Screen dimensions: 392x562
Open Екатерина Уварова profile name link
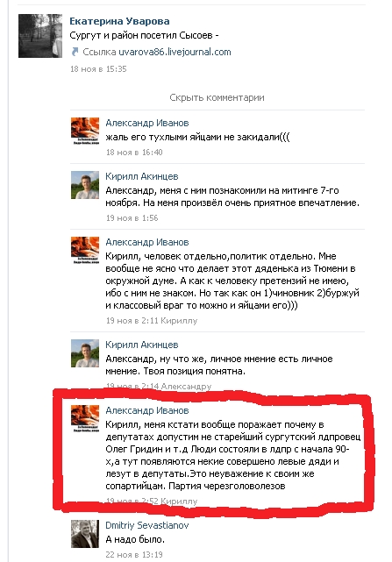point(119,21)
